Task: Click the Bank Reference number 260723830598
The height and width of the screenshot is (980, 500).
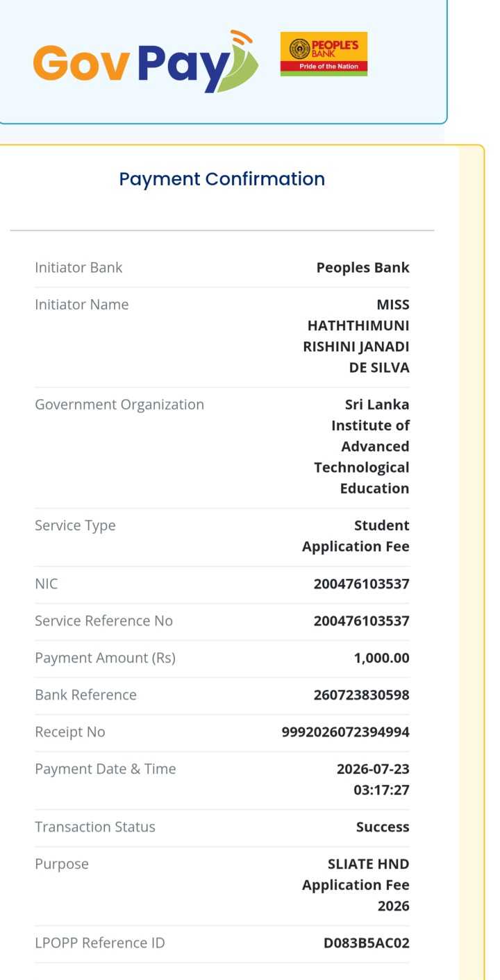Action: [362, 695]
